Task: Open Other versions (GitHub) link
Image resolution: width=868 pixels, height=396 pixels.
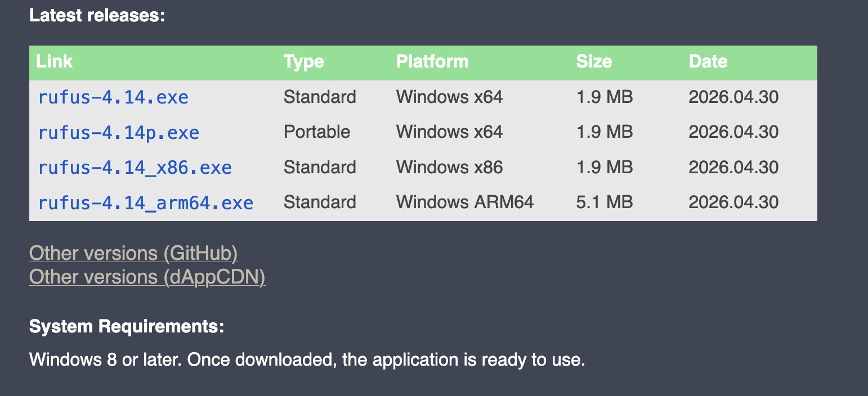Action: click(133, 253)
